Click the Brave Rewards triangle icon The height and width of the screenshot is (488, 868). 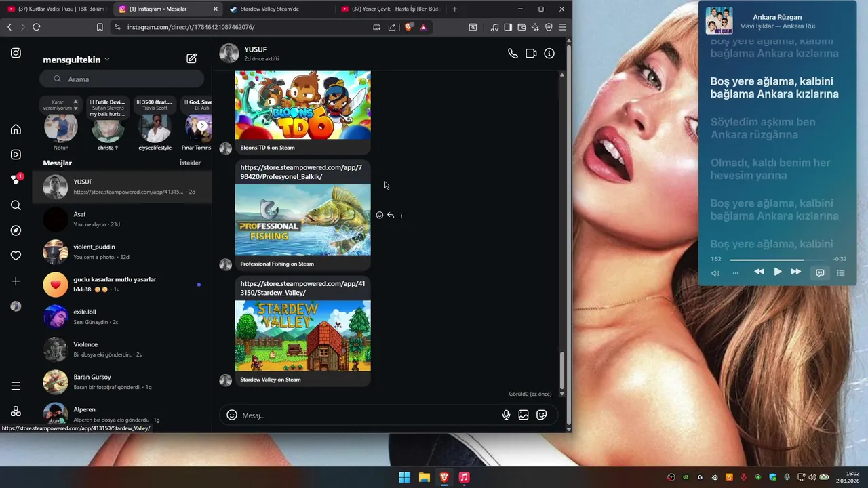(x=423, y=27)
